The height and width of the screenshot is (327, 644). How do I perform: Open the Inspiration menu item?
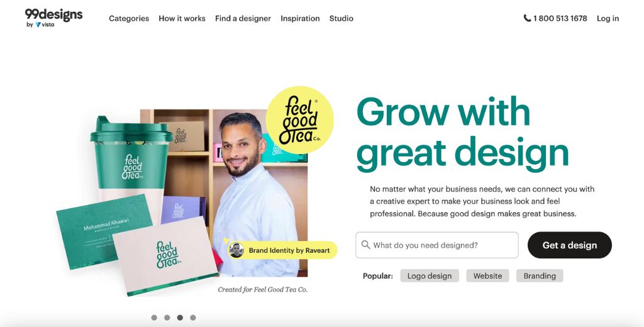pos(300,18)
